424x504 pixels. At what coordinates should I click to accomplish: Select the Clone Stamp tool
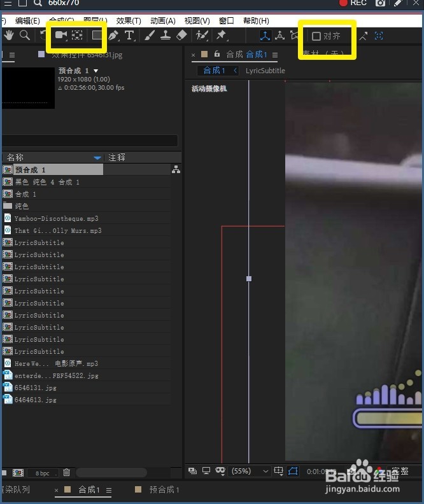pyautogui.click(x=166, y=35)
